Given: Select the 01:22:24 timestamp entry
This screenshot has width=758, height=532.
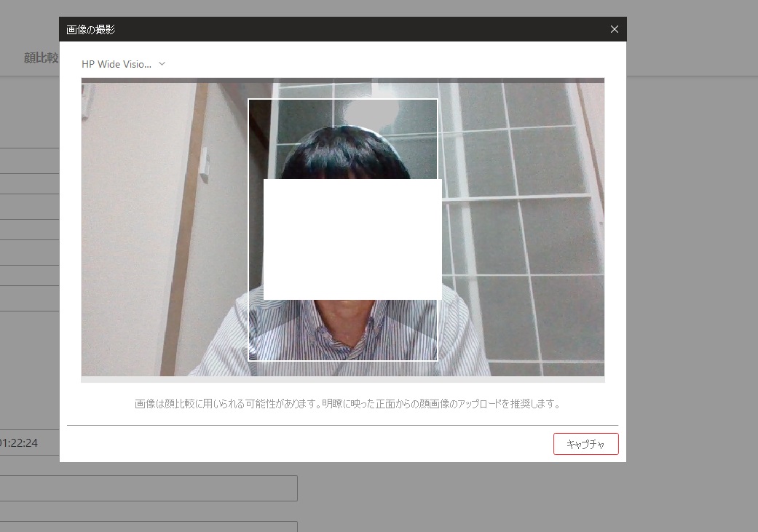Looking at the screenshot, I should click(x=20, y=442).
